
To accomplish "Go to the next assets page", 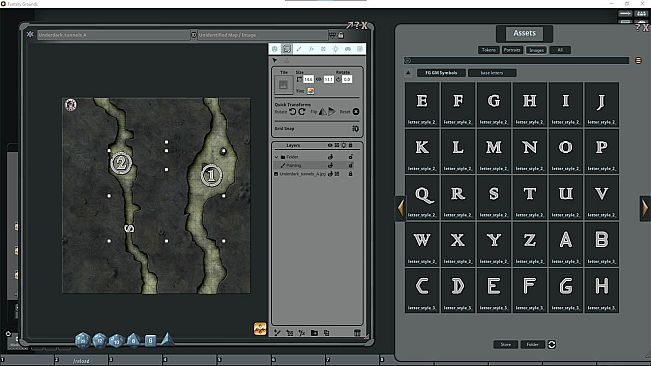I will pyautogui.click(x=645, y=208).
